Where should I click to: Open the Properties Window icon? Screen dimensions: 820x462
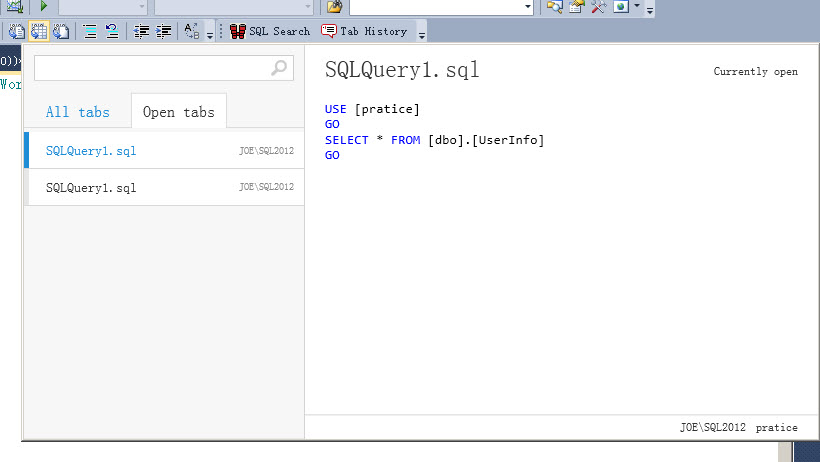tap(576, 6)
